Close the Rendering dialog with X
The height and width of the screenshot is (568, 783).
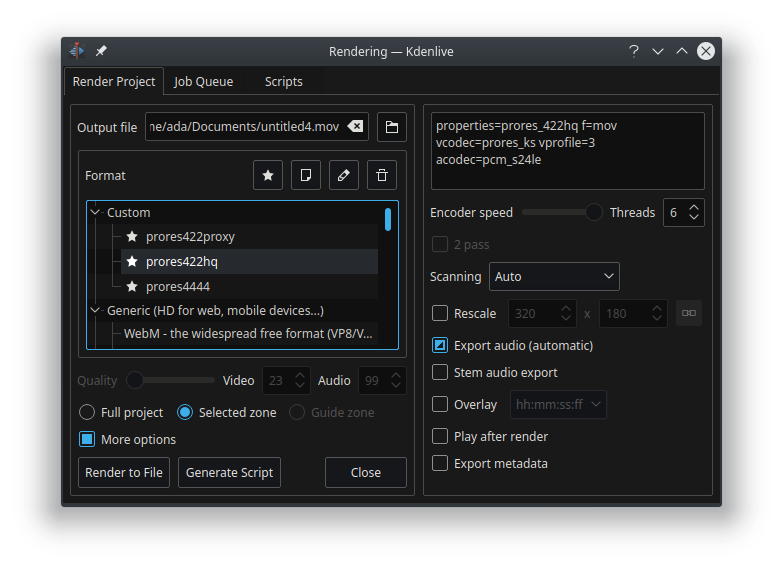[x=706, y=51]
